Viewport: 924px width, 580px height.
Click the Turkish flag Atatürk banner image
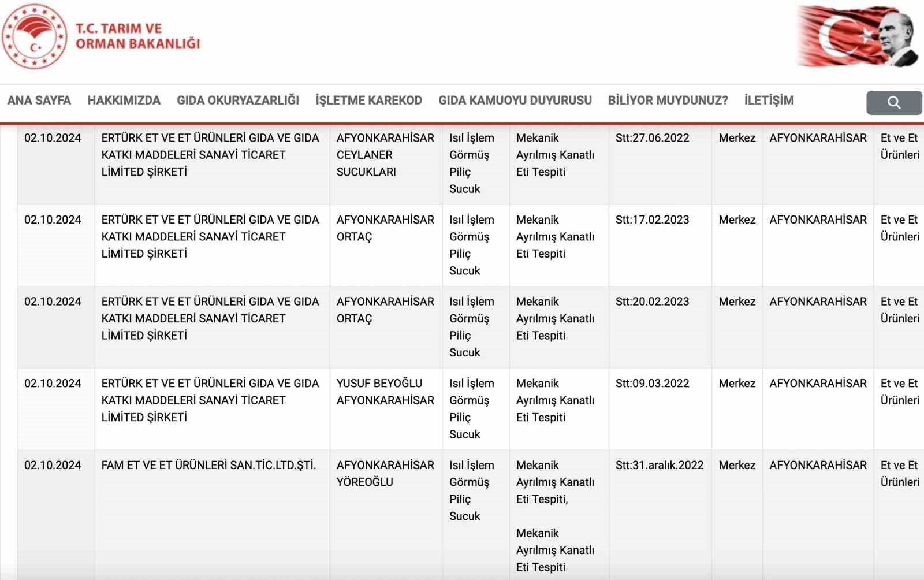pos(858,36)
